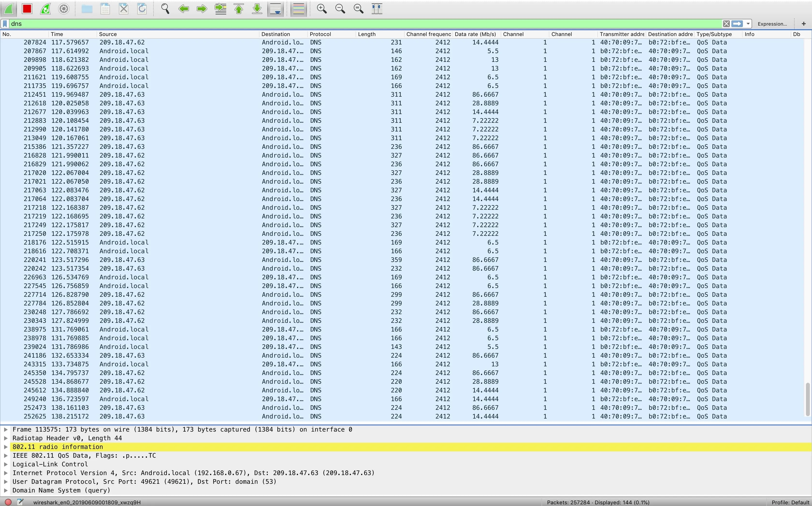The image size is (812, 506).
Task: Reset text zoom to normal size
Action: 358,9
